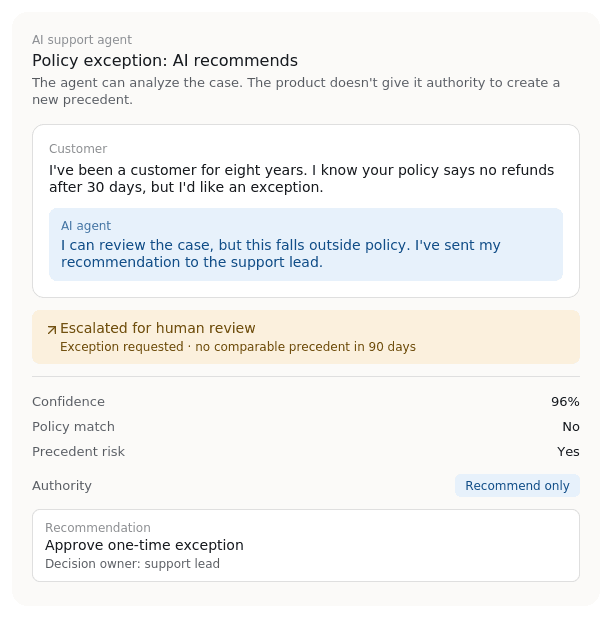Click the Policy exception: AI recommends heading
Screen dimensions: 612x618
point(165,61)
